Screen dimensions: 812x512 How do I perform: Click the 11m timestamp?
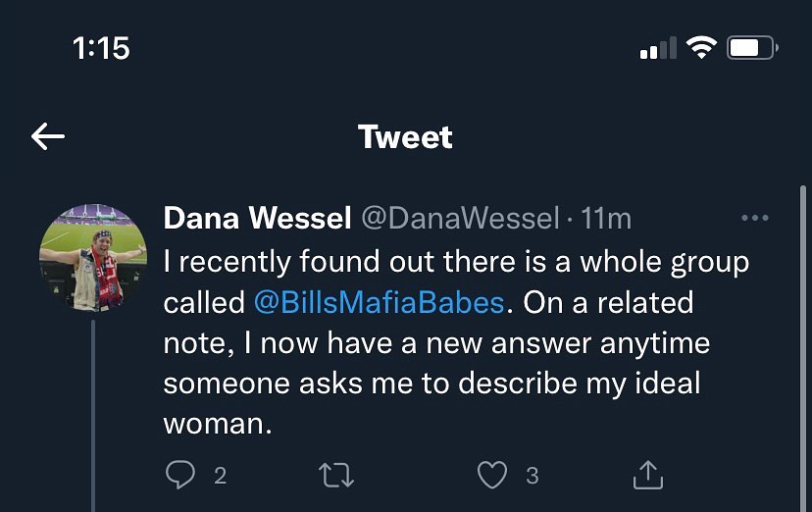(x=606, y=218)
